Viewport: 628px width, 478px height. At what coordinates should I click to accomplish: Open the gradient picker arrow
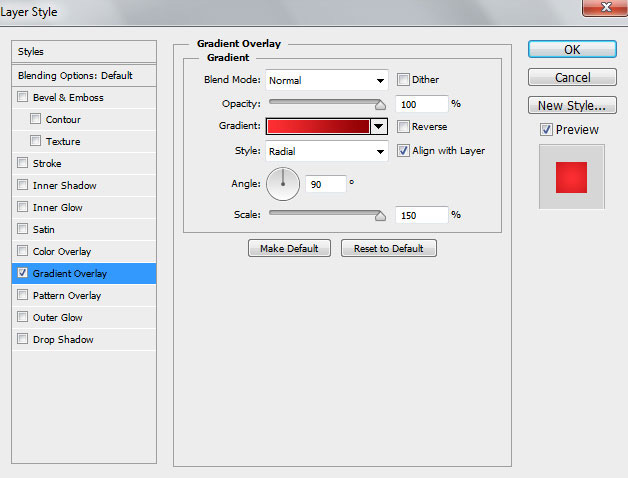(x=379, y=127)
